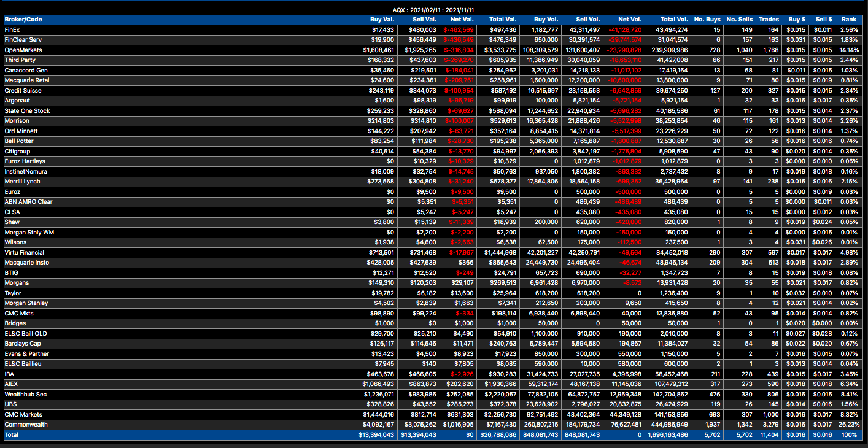
Task: Click the Argonaut broker name
Action: coord(17,101)
